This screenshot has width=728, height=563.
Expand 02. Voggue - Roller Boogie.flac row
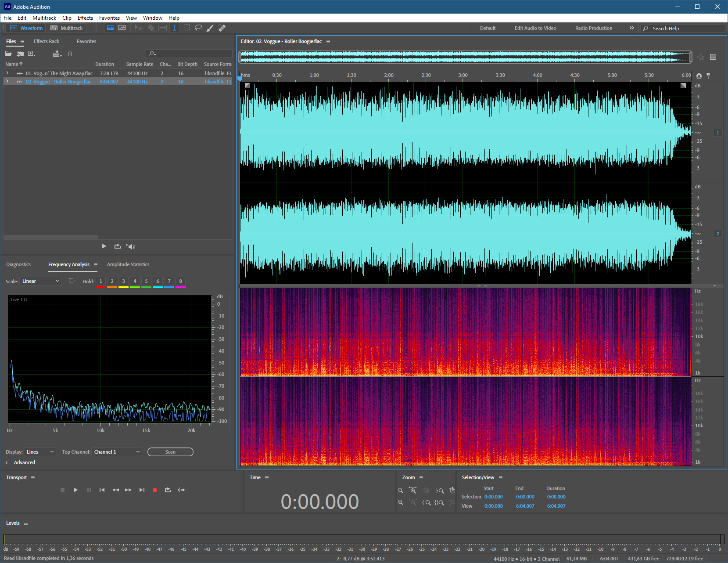[x=7, y=81]
